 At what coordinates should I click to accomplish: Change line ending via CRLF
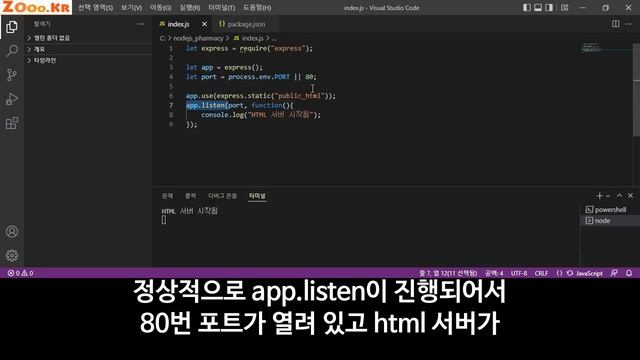(541, 273)
